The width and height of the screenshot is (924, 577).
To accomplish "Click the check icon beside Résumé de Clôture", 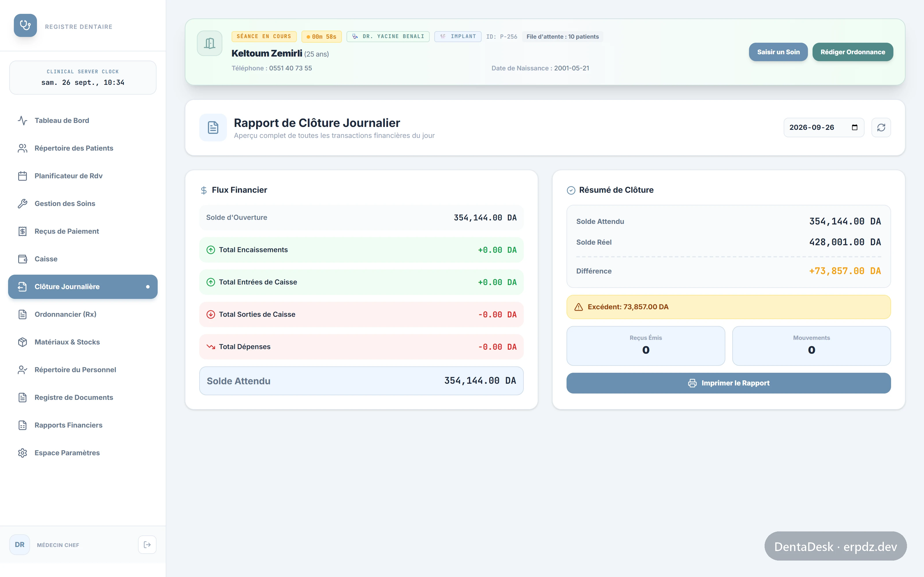I will (x=571, y=190).
